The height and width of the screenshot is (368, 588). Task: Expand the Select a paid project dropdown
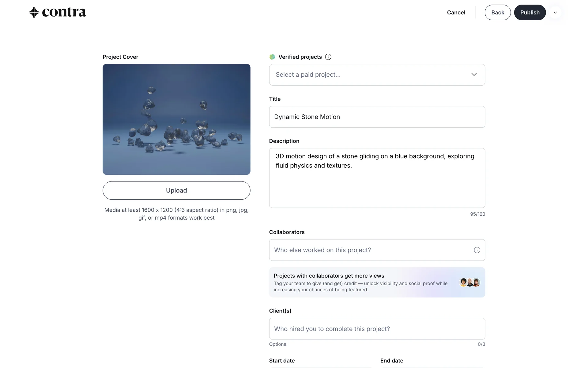click(367, 75)
